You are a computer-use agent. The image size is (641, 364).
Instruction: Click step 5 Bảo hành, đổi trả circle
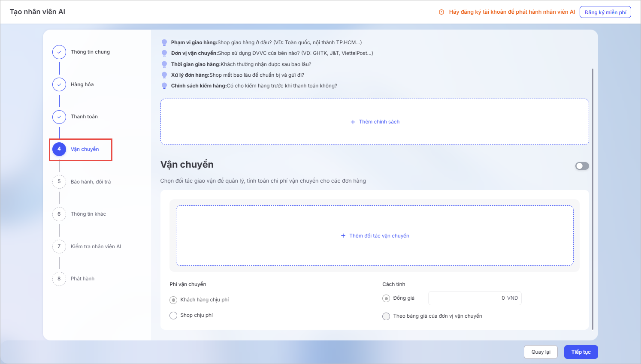[x=59, y=181]
